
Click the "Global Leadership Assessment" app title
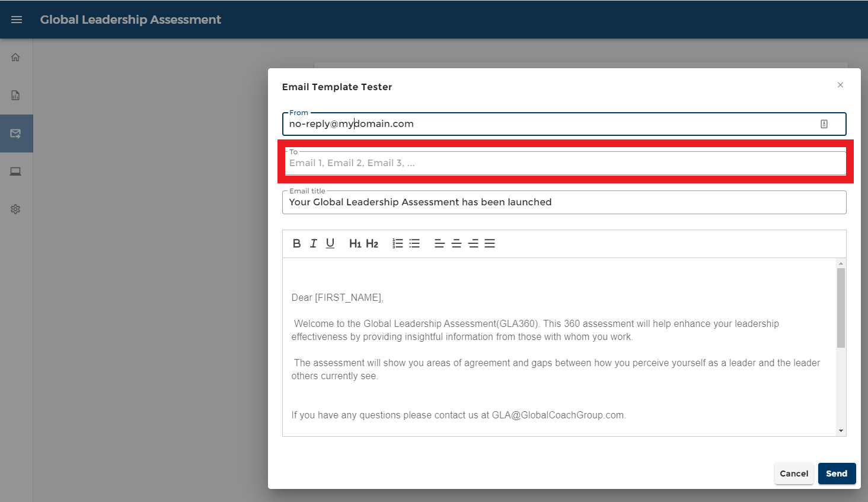click(x=130, y=20)
